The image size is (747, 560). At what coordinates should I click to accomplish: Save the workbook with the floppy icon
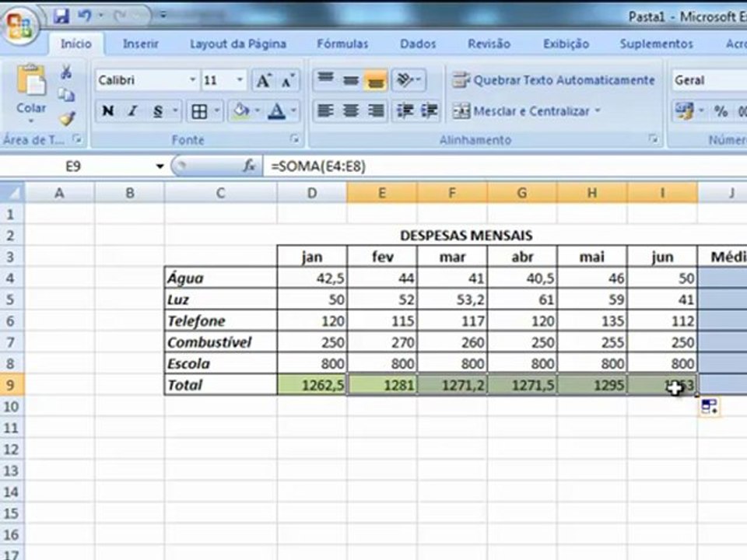(61, 16)
